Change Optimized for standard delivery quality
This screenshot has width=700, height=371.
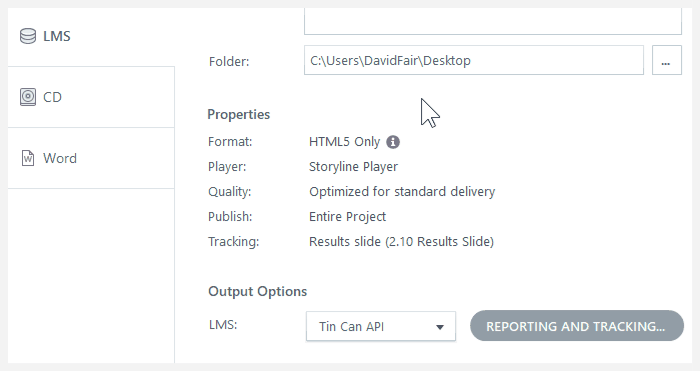pos(402,192)
